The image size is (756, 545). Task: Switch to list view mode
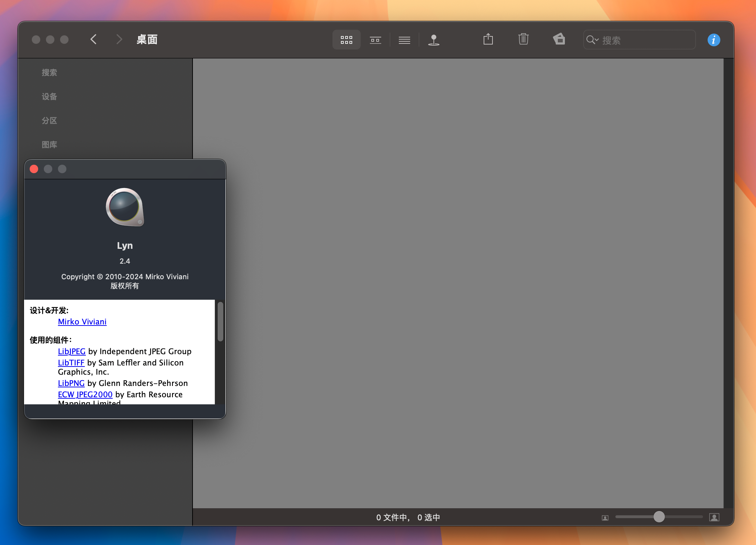(404, 40)
